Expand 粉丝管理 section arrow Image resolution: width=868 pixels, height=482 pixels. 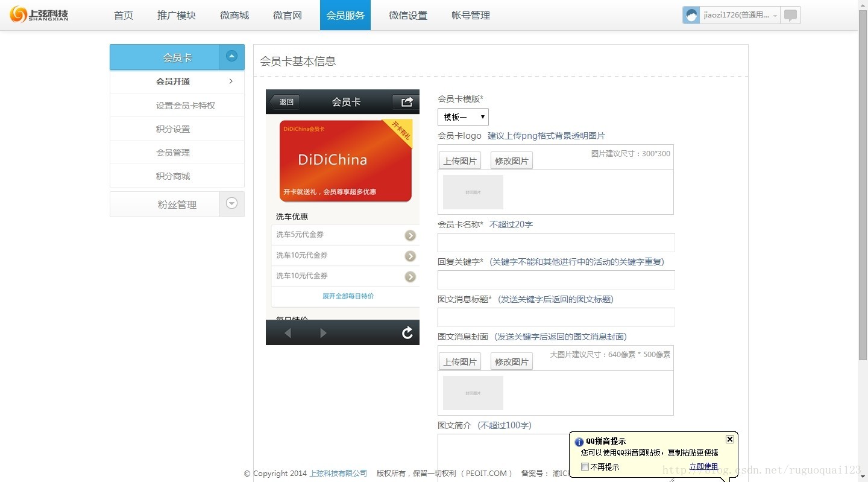point(231,203)
